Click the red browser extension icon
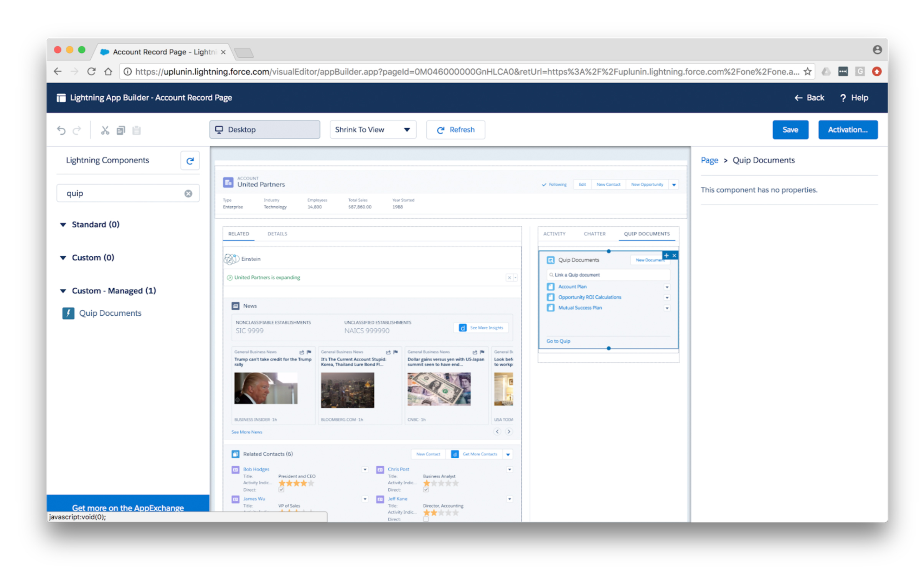The height and width of the screenshot is (573, 924). (x=877, y=71)
